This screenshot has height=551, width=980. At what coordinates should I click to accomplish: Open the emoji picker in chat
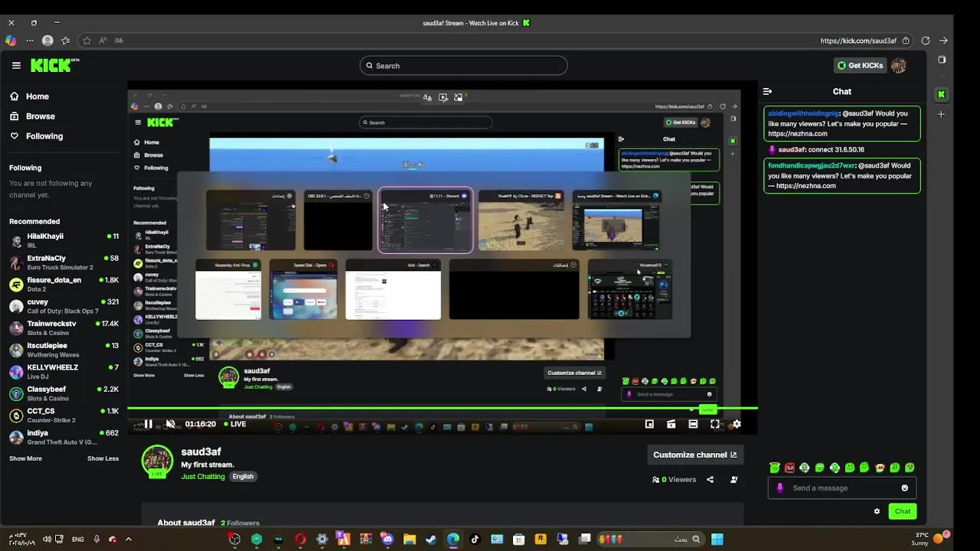coord(905,488)
